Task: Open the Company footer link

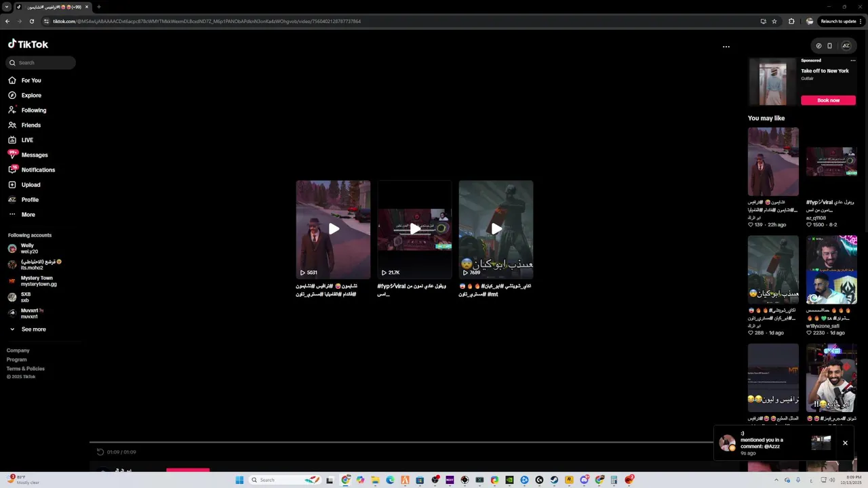Action: pos(18,350)
